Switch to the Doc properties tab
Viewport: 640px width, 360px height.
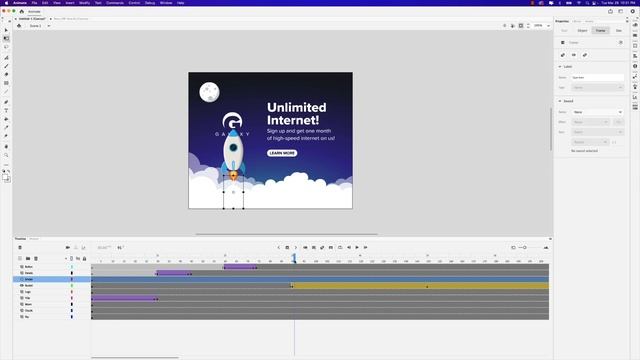tap(619, 31)
